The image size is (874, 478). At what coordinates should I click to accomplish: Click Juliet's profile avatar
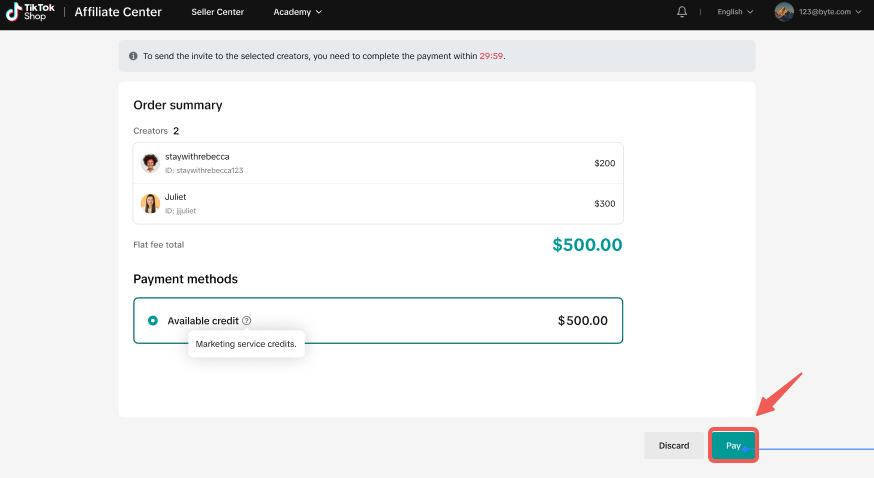150,203
